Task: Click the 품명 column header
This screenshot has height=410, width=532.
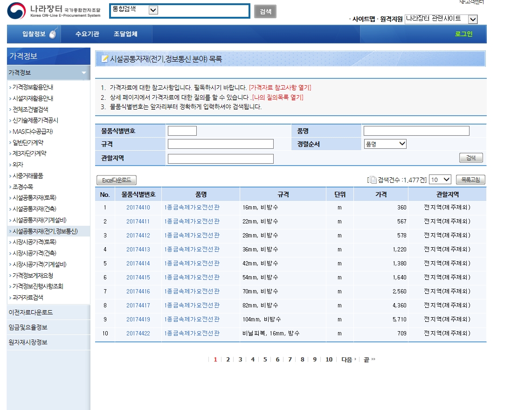Action: tap(201, 195)
